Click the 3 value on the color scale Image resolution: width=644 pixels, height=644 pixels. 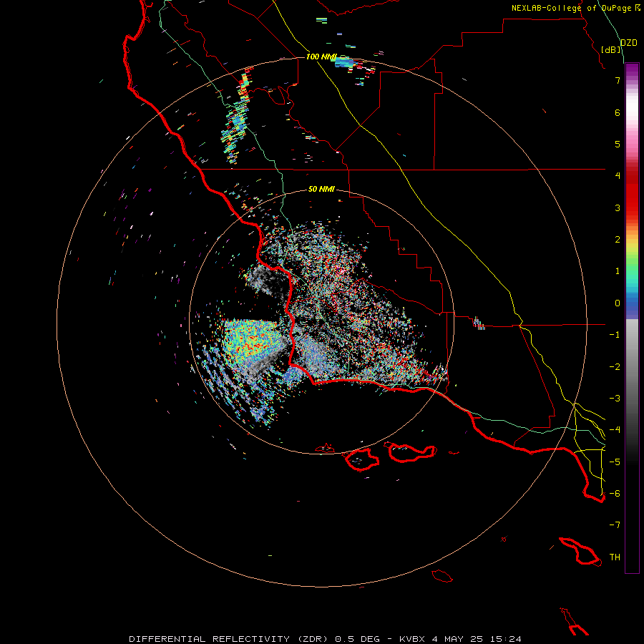pos(618,208)
